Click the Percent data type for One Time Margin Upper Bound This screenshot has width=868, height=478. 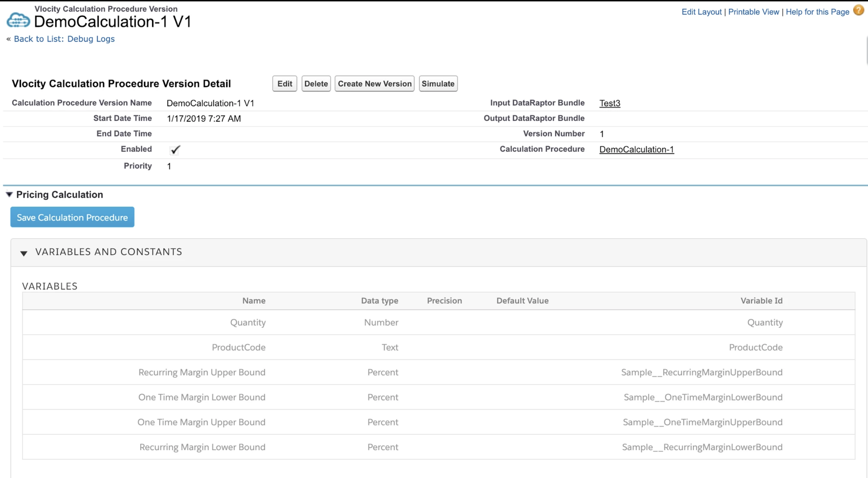pyautogui.click(x=383, y=422)
